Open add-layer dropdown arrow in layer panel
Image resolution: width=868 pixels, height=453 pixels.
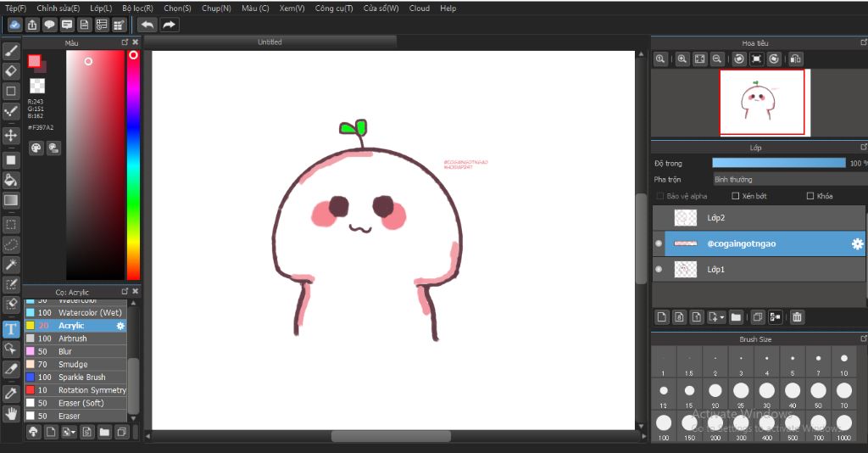pos(722,317)
